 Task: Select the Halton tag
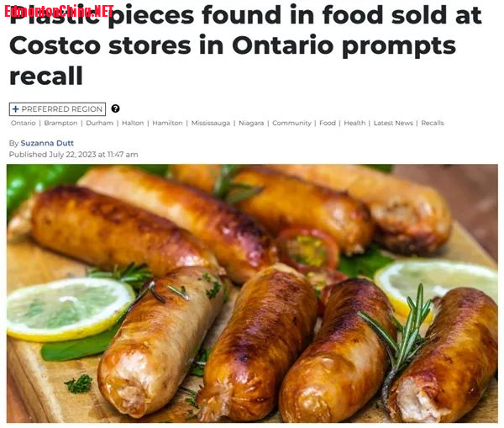click(x=133, y=123)
